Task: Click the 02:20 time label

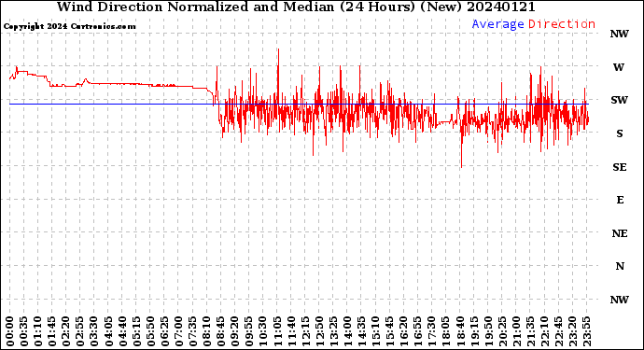Action: [x=65, y=331]
